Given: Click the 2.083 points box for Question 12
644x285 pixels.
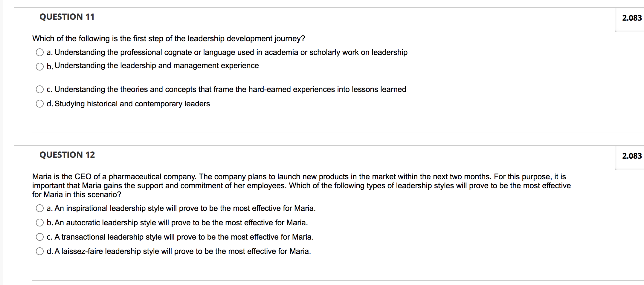Looking at the screenshot, I should click(631, 156).
